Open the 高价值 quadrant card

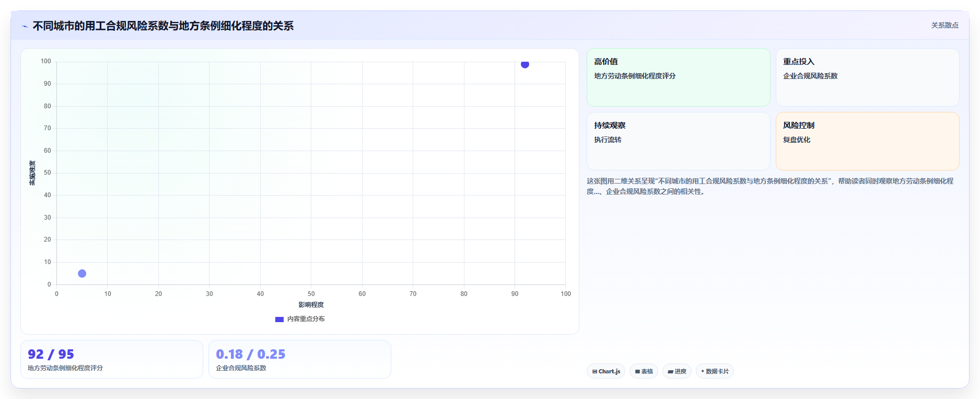(x=679, y=77)
